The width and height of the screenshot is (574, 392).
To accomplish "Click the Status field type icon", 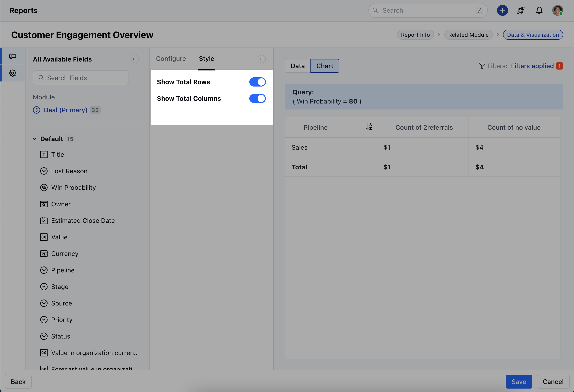I will (x=44, y=336).
